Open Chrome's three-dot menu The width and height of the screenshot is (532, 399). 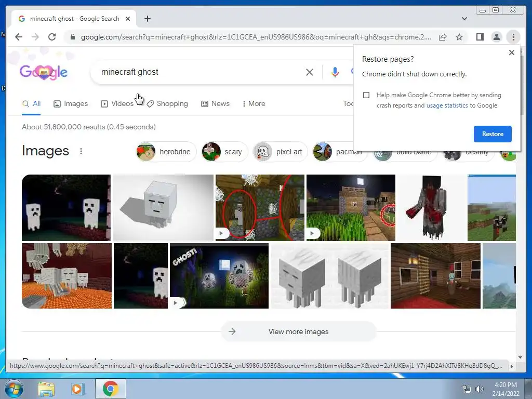513,37
